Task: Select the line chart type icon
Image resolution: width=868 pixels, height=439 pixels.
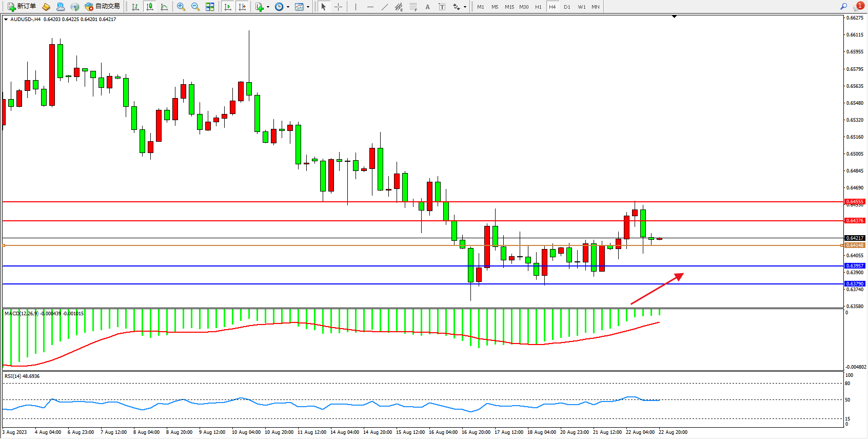Action: (164, 7)
